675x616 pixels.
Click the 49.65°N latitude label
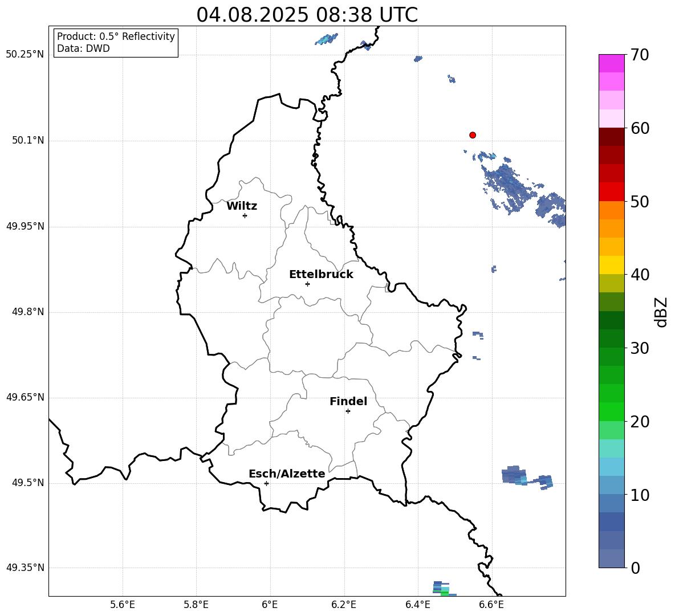(x=25, y=397)
